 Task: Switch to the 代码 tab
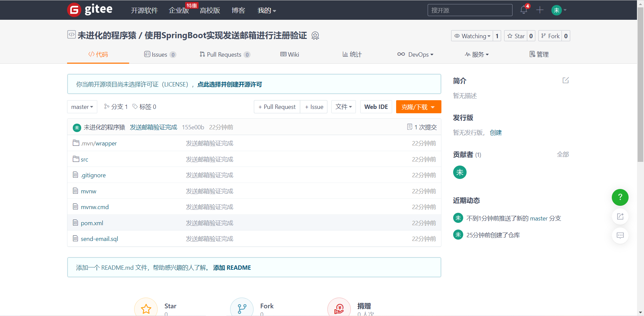pos(98,54)
